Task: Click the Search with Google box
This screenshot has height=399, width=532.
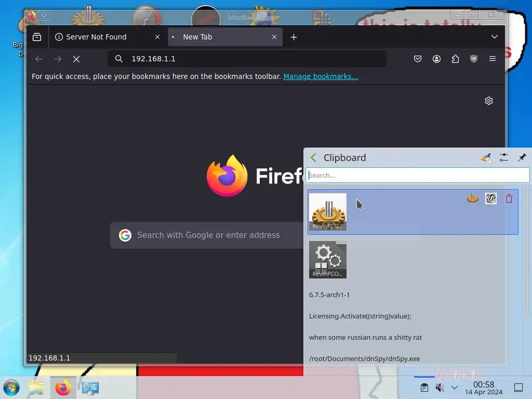Action: pos(207,235)
